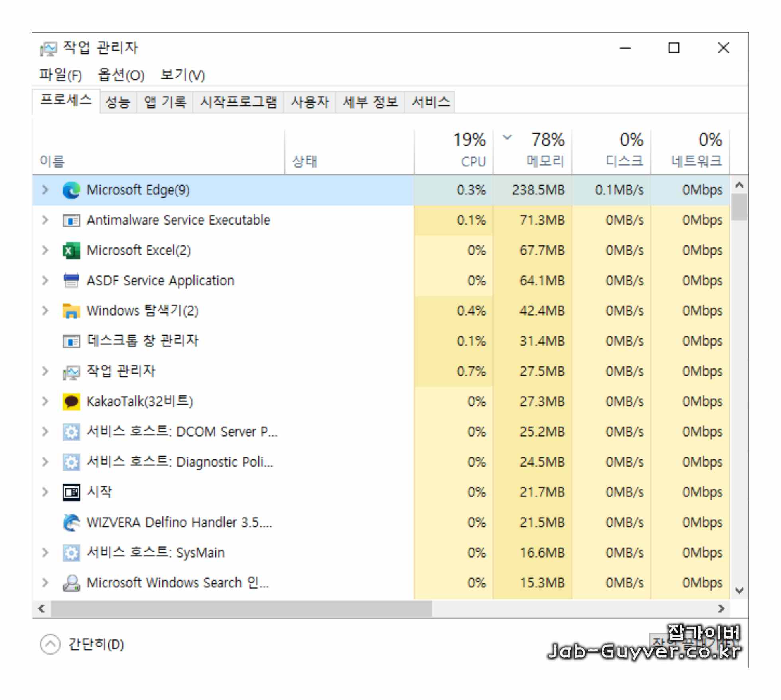
Task: Click the vertical scrollbar down arrow
Action: tap(739, 591)
